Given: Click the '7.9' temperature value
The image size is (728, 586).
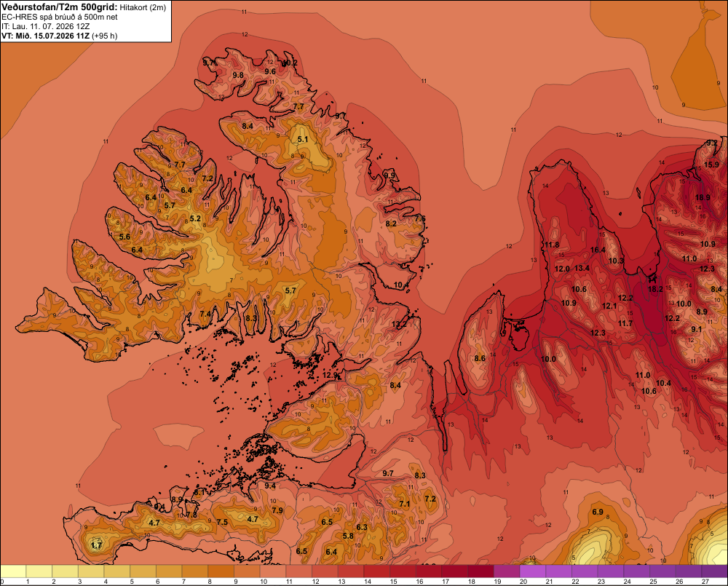Looking at the screenshot, I should 277,510.
